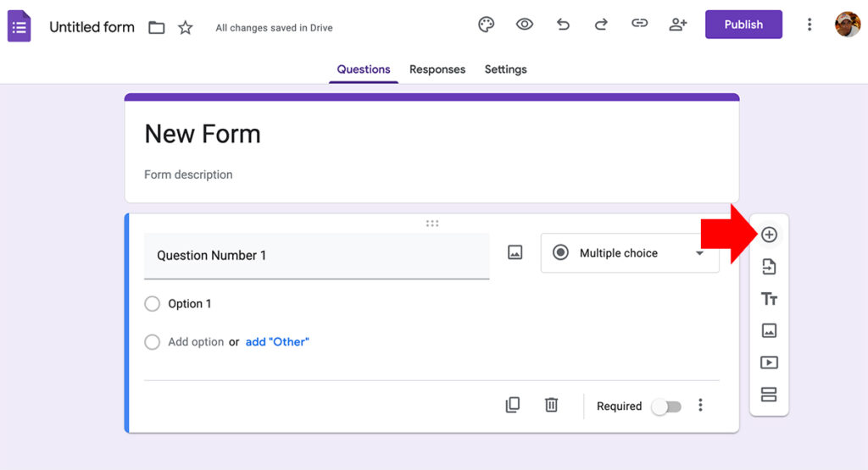
Task: Insert image into Question Number 1
Action: [515, 252]
